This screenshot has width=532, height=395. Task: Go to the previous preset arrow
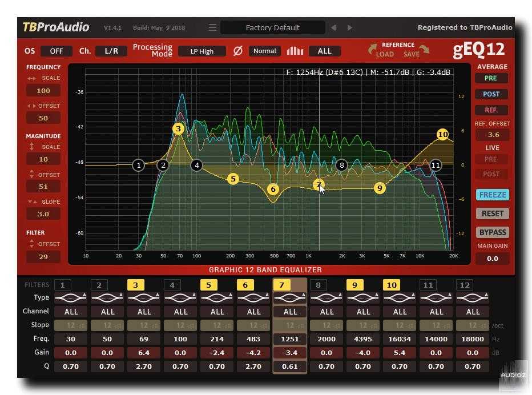tap(334, 27)
